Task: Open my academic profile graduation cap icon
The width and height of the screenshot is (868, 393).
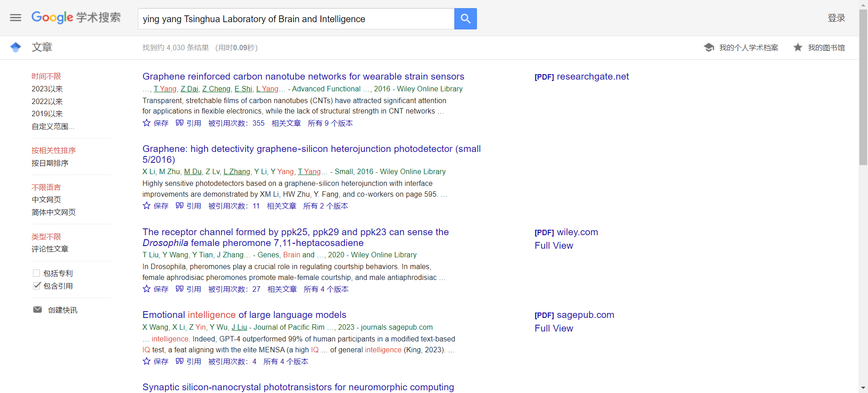Action: point(709,47)
